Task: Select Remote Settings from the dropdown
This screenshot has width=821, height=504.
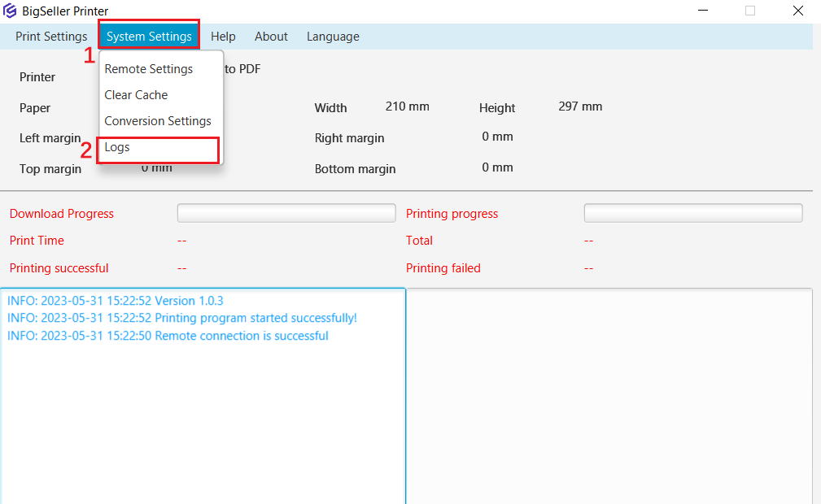Action: (x=161, y=69)
